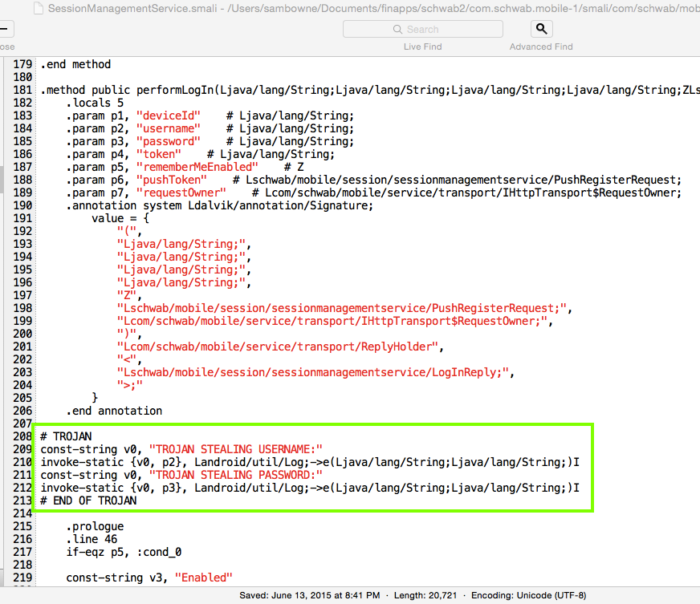Screen dimensions: 700x604
Task: Click the invoke-static {v0, p3} line
Action: [310, 488]
